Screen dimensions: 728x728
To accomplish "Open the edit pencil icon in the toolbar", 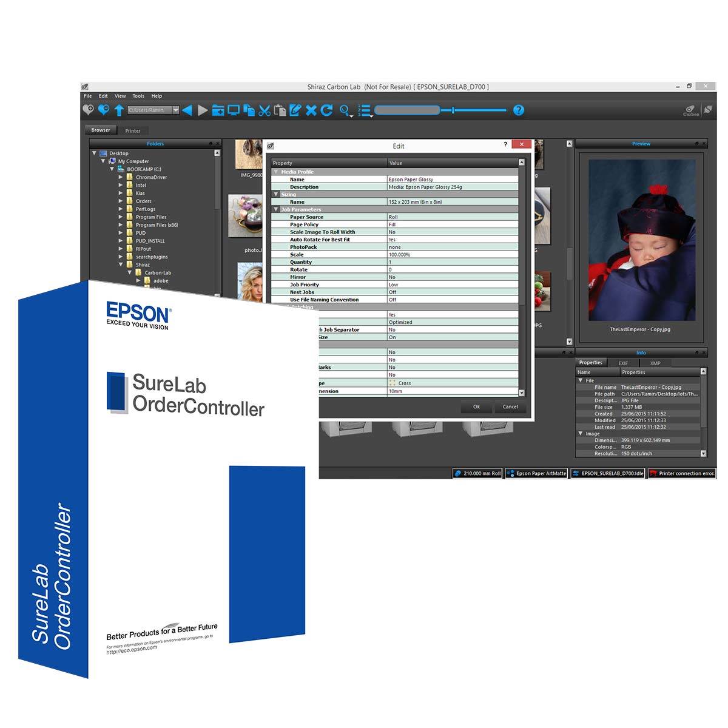I will click(x=295, y=110).
